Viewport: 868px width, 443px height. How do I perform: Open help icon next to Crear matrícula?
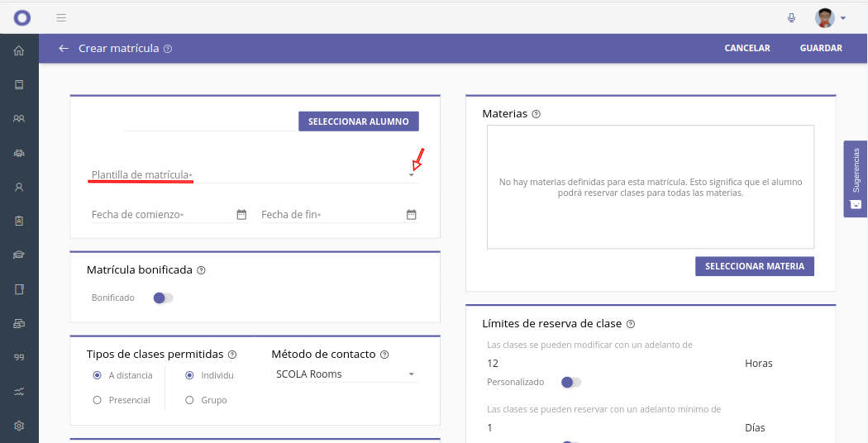coord(168,49)
